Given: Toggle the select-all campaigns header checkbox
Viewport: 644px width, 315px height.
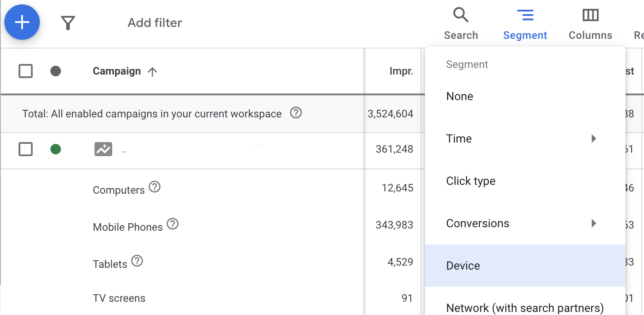Looking at the screenshot, I should click(x=26, y=71).
